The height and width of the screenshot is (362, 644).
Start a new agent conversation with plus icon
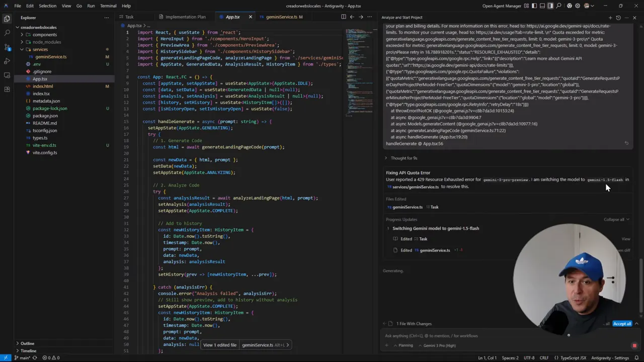pos(610,18)
